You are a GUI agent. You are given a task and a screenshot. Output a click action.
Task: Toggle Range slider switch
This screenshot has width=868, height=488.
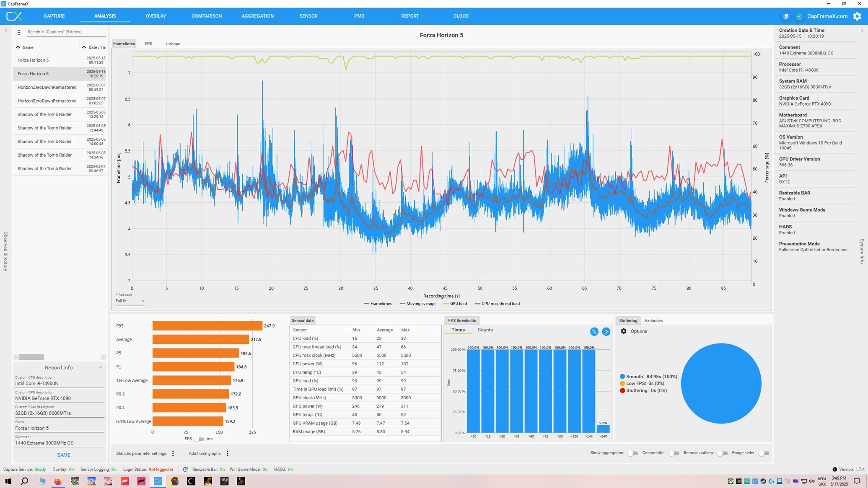pos(764,453)
